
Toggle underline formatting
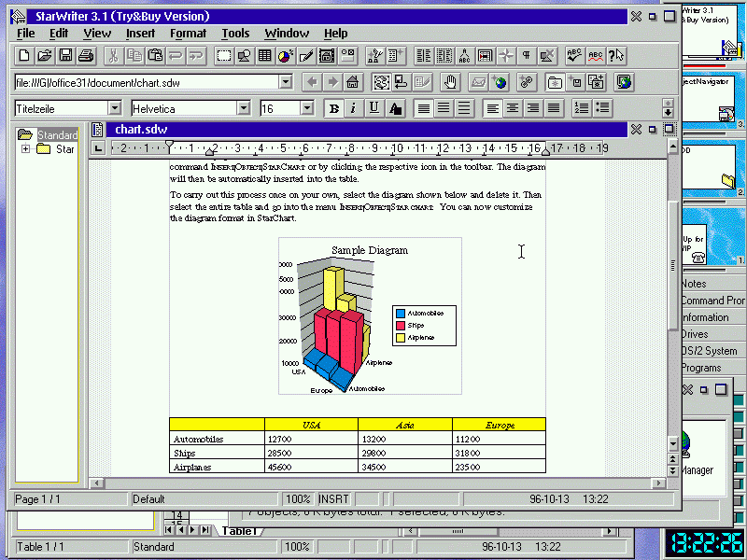coord(374,108)
